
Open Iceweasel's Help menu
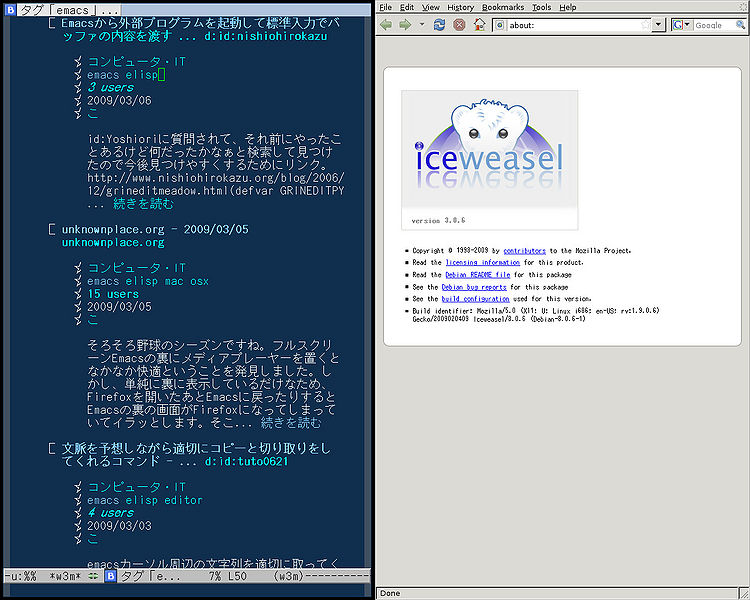point(568,7)
